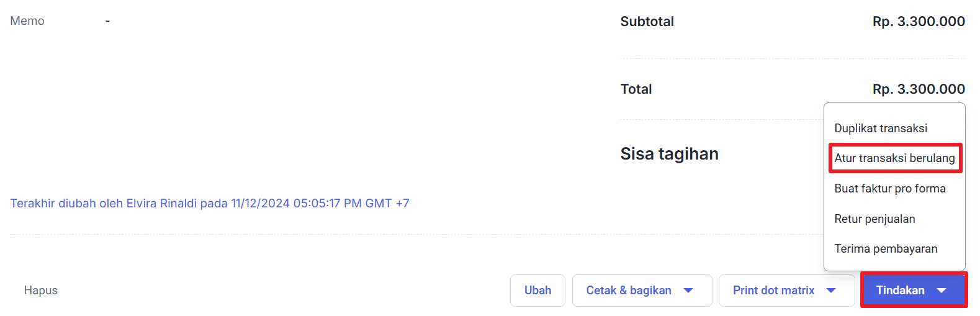Click the Hapus button

(x=41, y=291)
